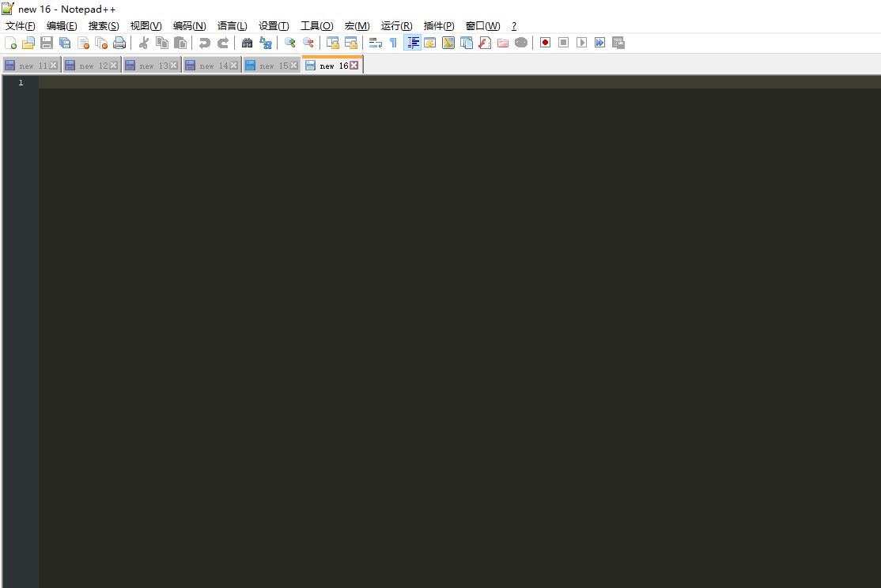Screen dimensions: 881x588
Task: Toggle the indent guide display
Action: tap(412, 43)
